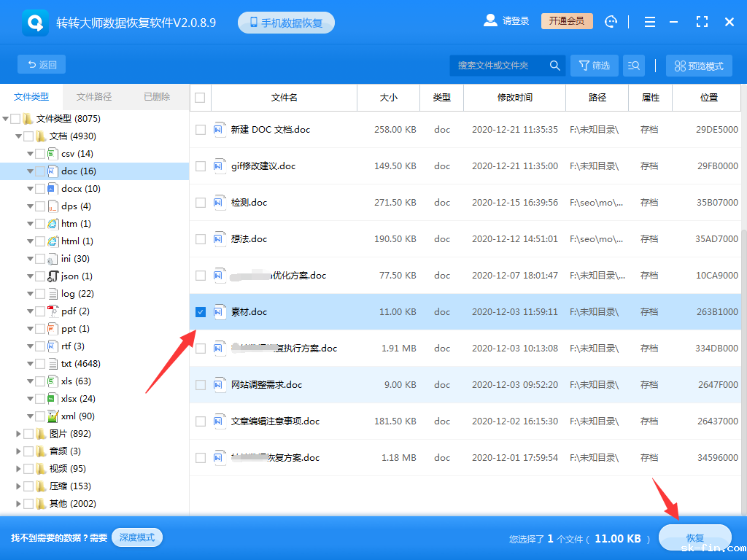Screen dimensions: 747x560
Task: Enable 深度模式 at the bottom
Action: coord(136,536)
